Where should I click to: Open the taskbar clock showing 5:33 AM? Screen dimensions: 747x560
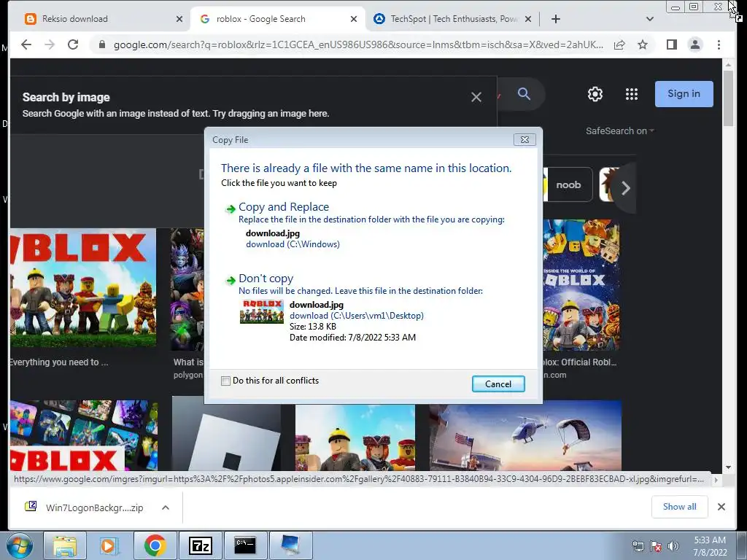pyautogui.click(x=710, y=546)
